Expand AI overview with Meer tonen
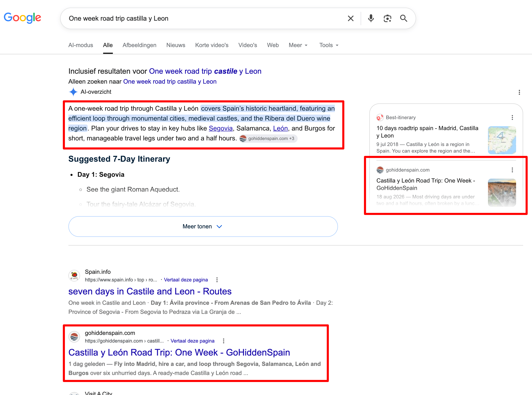 pyautogui.click(x=203, y=227)
